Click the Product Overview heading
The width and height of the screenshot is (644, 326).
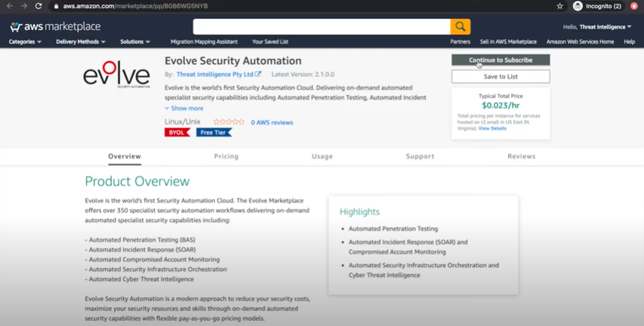[137, 181]
